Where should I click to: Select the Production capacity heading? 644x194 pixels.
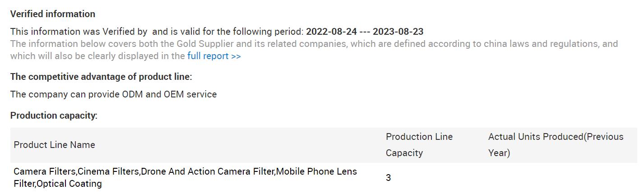pos(54,115)
